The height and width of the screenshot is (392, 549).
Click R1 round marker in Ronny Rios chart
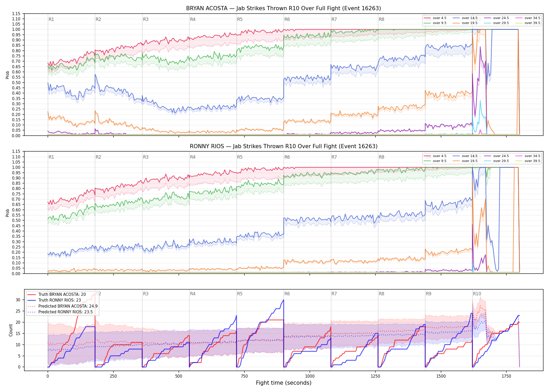pyautogui.click(x=51, y=157)
